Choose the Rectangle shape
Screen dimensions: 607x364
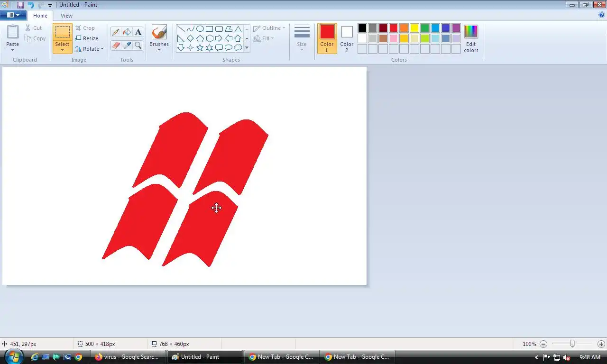point(209,29)
